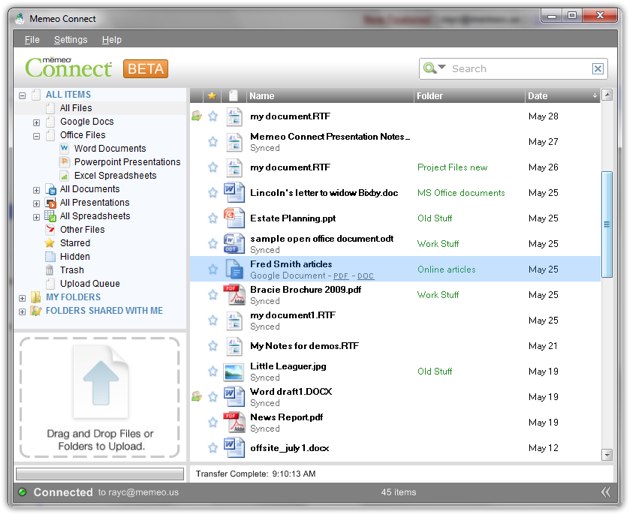Open the MS Office documents folder link

tap(461, 192)
